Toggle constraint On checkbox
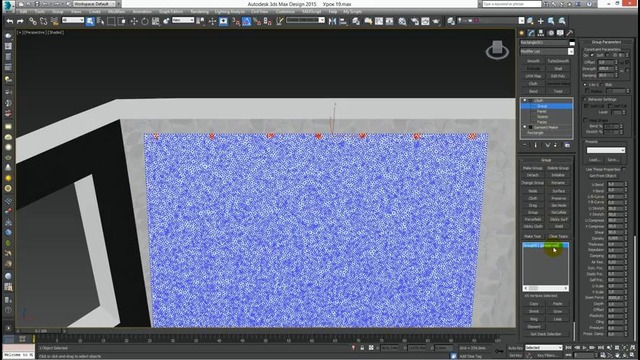 tap(592, 56)
